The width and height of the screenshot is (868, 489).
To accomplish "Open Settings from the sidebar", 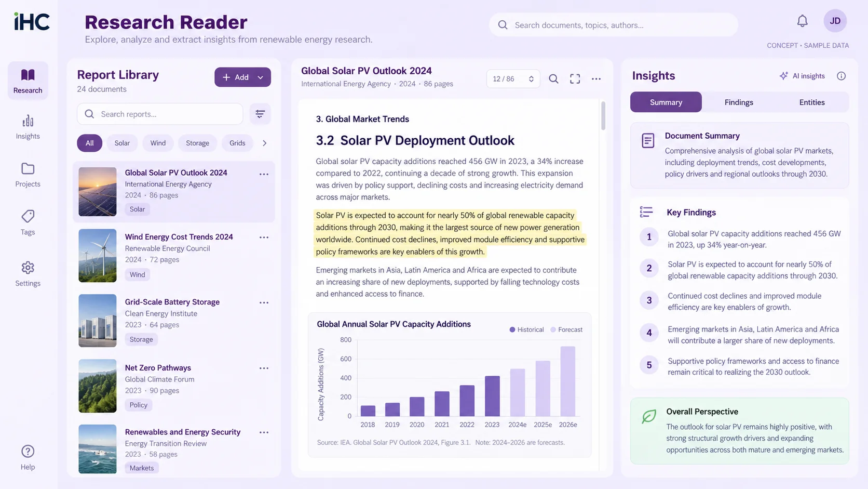I will point(28,274).
